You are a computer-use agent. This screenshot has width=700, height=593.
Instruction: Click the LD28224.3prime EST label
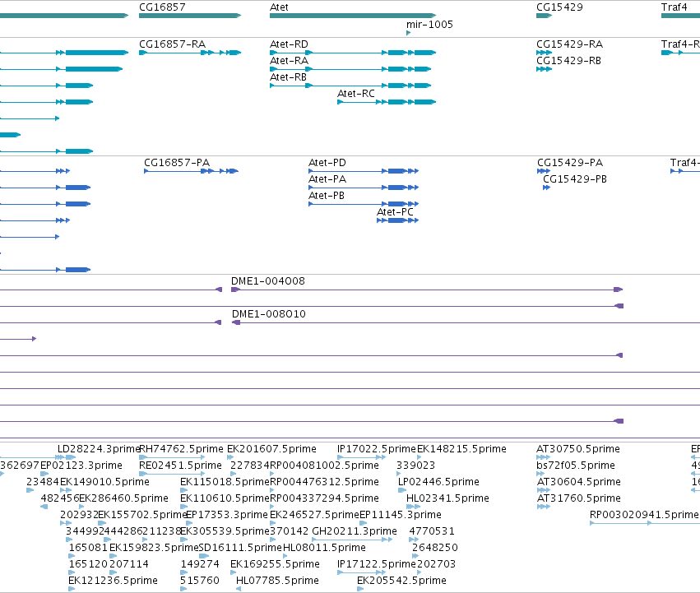pyautogui.click(x=99, y=449)
